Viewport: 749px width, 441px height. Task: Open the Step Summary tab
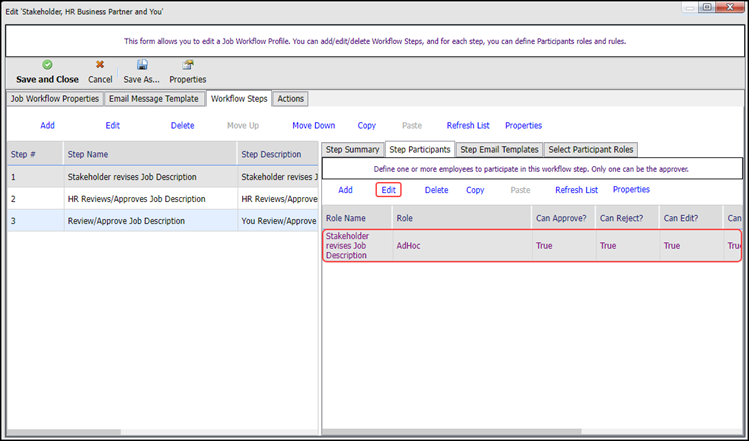[x=353, y=149]
